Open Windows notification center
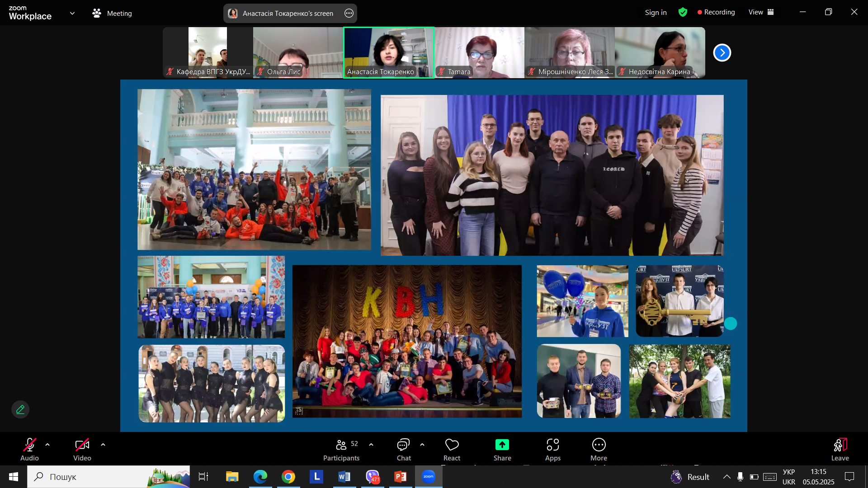The image size is (868, 488). pyautogui.click(x=849, y=477)
